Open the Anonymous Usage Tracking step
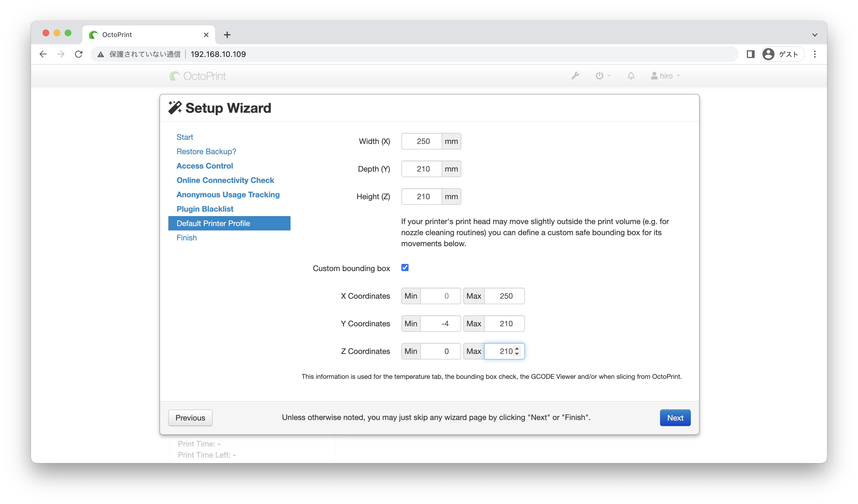This screenshot has width=858, height=504. [x=228, y=194]
